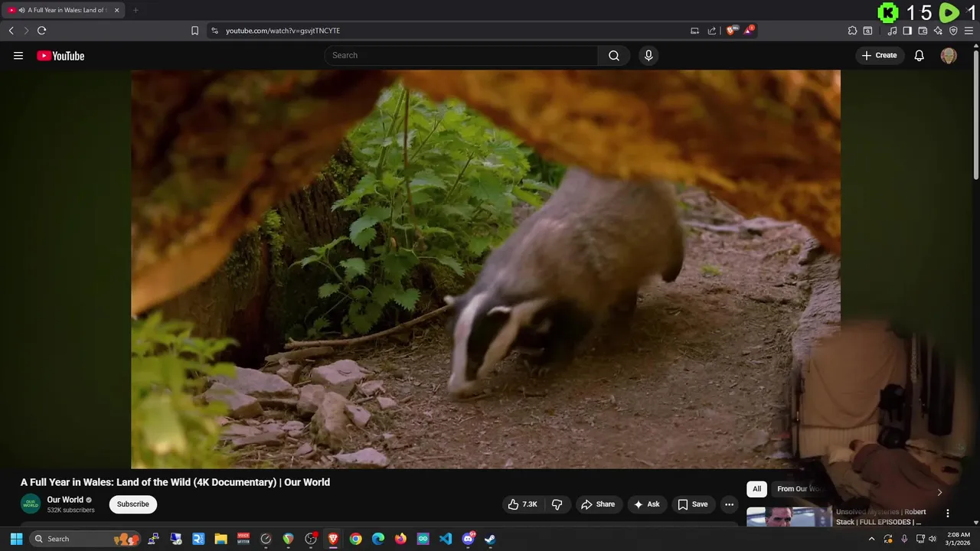View site information for youtube.com
The height and width of the screenshot is (551, 980).
[214, 31]
